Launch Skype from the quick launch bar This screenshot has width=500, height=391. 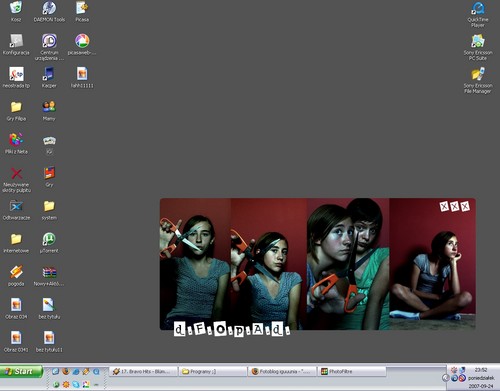point(76,384)
